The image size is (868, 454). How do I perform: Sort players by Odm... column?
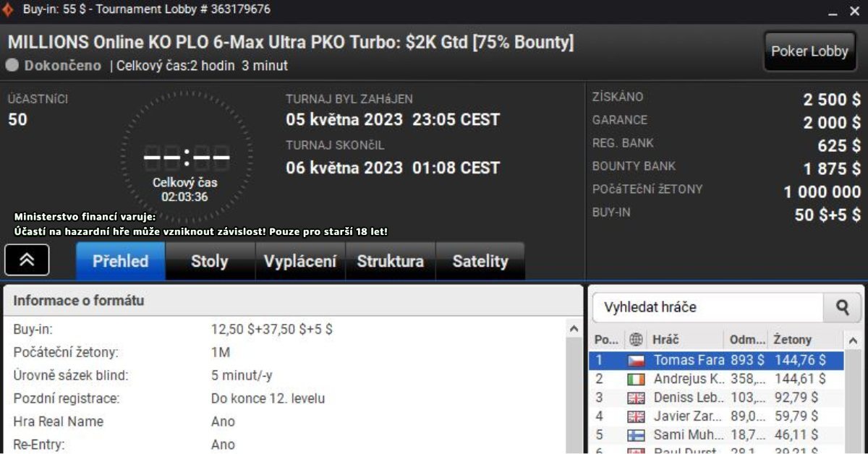746,340
